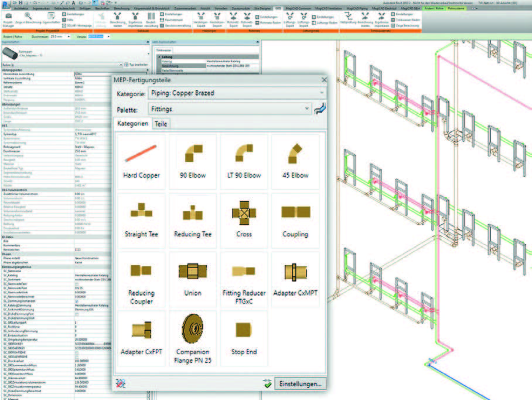Choose the LT 90 Elbow fitting
The height and width of the screenshot is (400, 532).
[x=244, y=161]
